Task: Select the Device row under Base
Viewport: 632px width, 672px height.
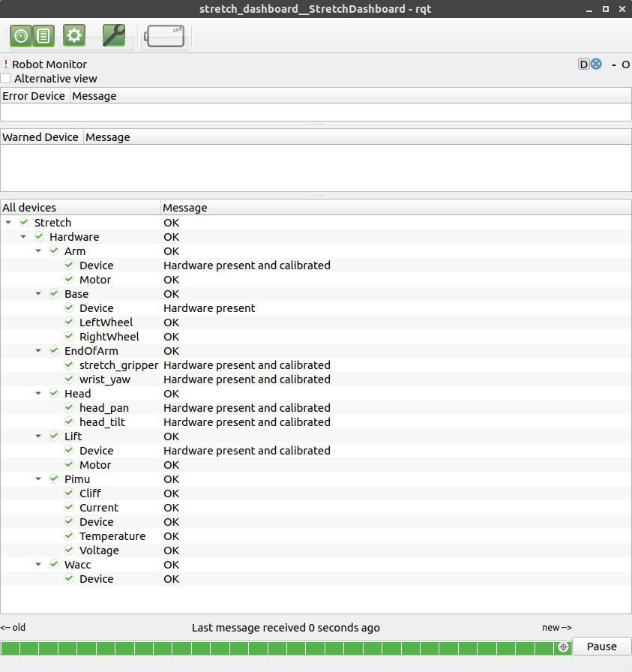Action: point(316,308)
